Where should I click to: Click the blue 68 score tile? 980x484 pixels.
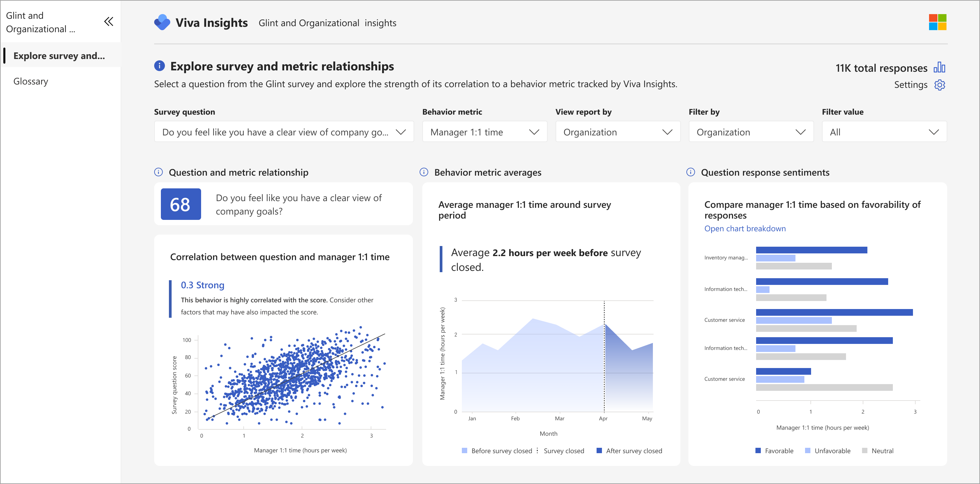coord(181,204)
